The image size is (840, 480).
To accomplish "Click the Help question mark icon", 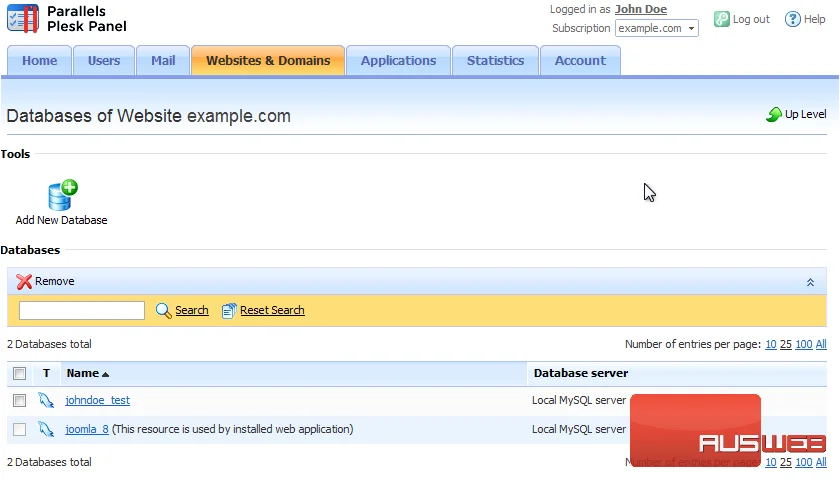I will 792,19.
